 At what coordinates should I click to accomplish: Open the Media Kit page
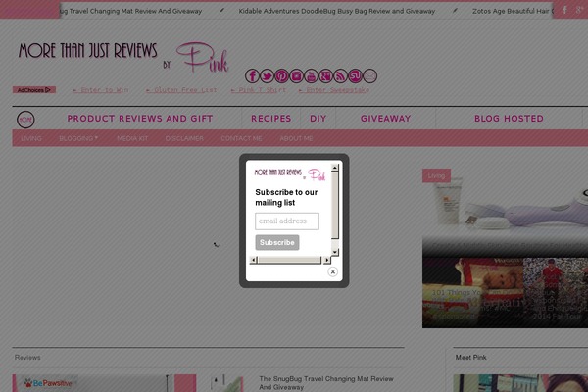(132, 138)
